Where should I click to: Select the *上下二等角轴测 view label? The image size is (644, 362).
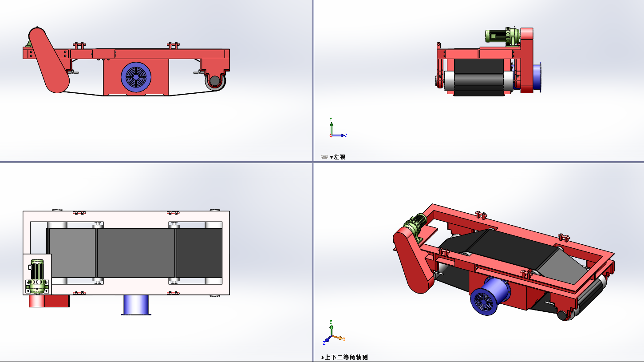tap(344, 357)
